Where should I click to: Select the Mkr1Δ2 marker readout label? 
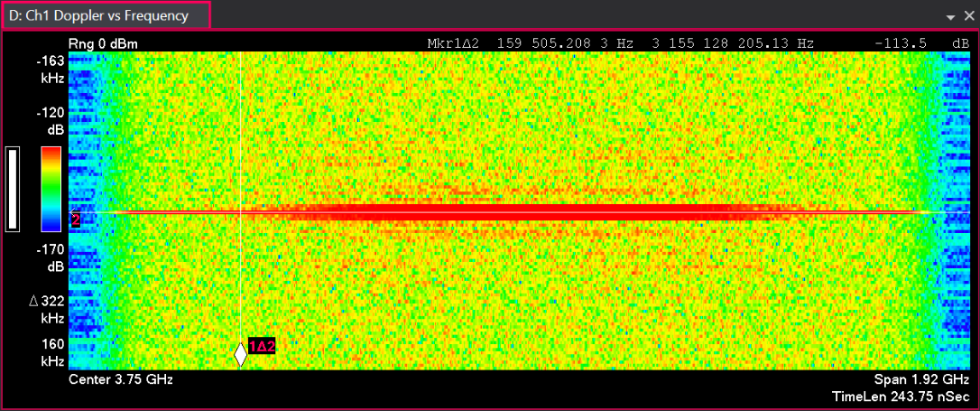coord(456,43)
